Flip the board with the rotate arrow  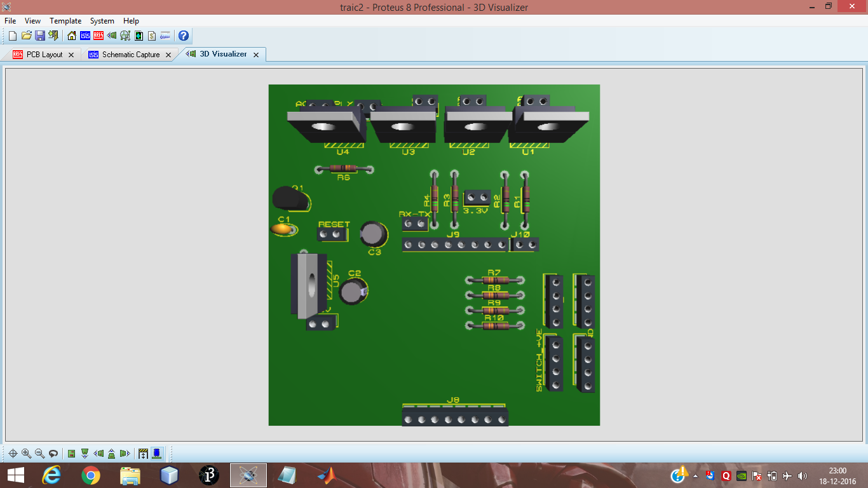click(x=53, y=454)
